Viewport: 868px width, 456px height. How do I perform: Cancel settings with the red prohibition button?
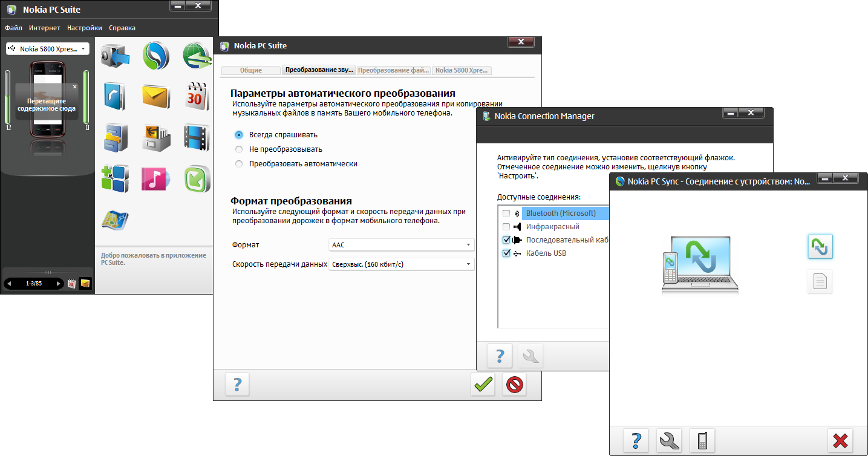514,385
